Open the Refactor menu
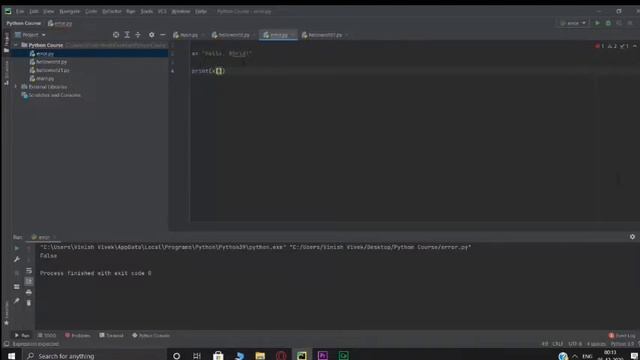This screenshot has height=360, width=640. point(112,11)
